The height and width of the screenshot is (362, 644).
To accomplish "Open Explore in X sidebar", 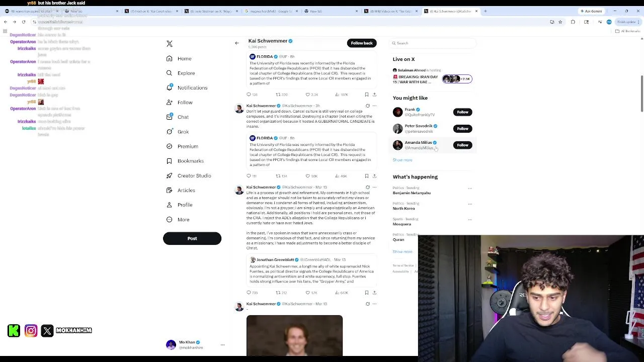I will pyautogui.click(x=181, y=73).
